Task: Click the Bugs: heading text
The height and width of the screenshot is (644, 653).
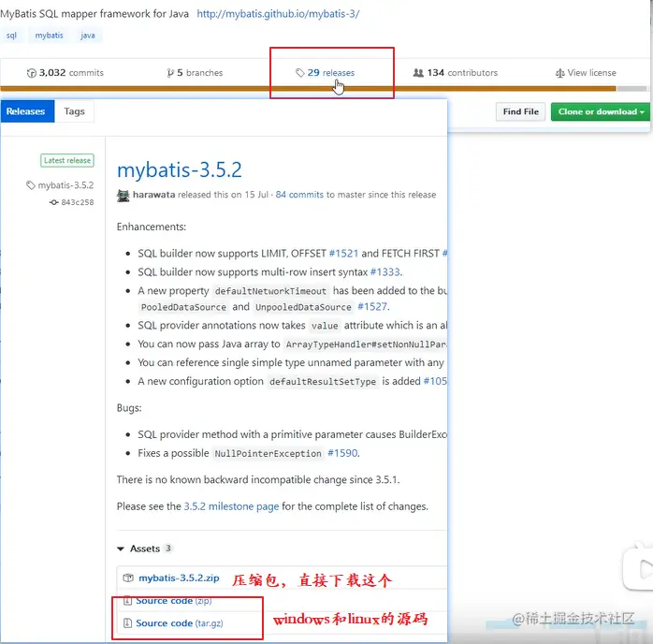Action: (129, 408)
